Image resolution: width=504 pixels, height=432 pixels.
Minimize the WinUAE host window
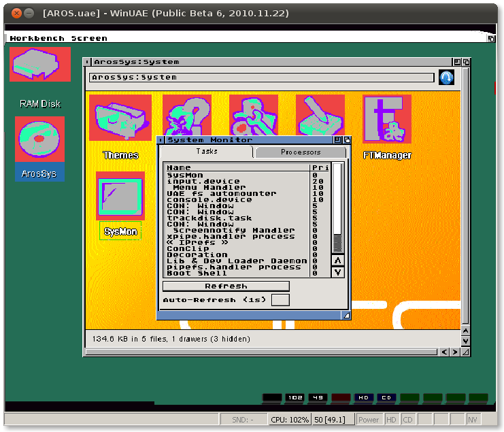point(29,13)
